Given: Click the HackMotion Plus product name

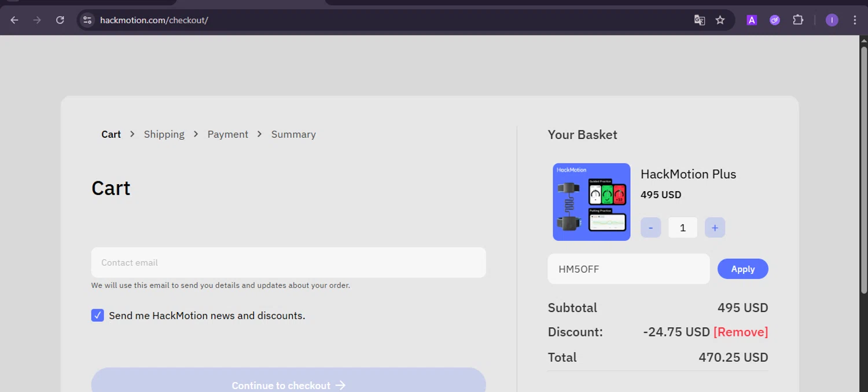Looking at the screenshot, I should click(x=688, y=174).
